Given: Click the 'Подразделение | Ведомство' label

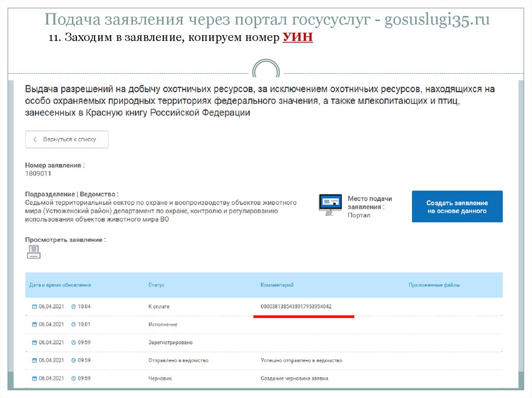Looking at the screenshot, I should [x=72, y=194].
